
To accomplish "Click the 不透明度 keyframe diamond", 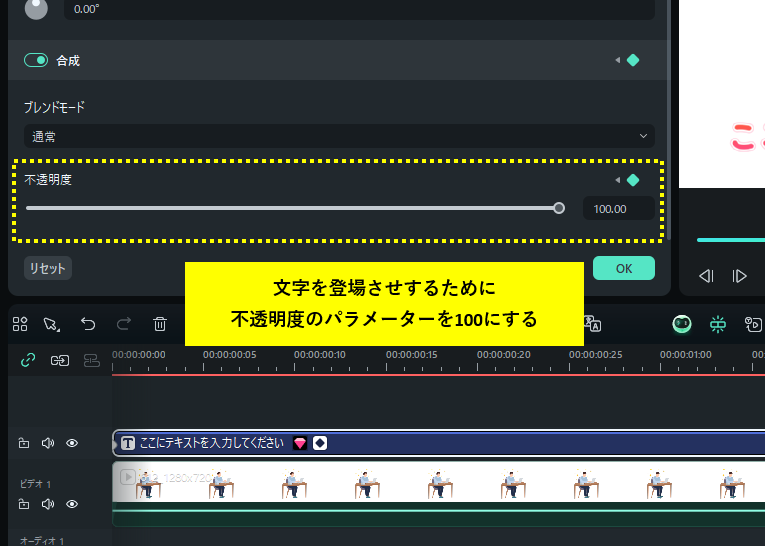I will tap(633, 180).
